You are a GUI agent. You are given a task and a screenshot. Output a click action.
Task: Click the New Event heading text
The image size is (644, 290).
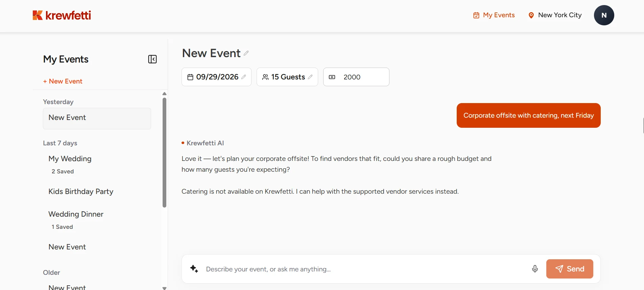[211, 53]
